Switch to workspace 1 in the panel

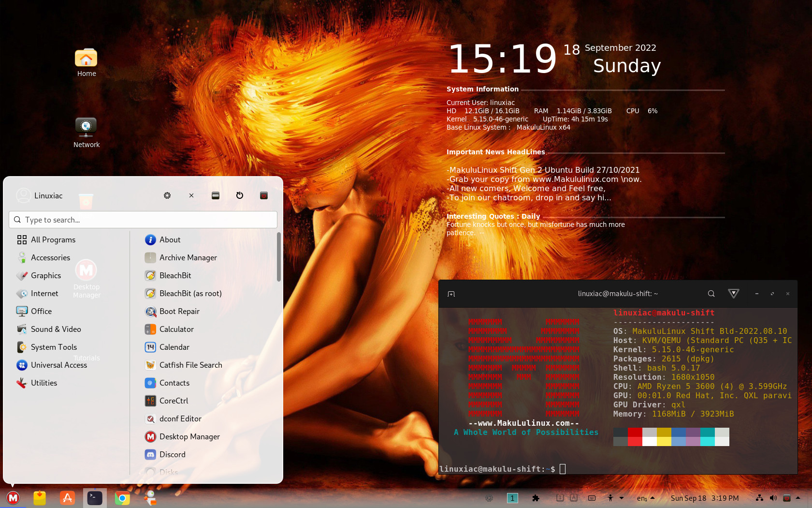click(512, 498)
